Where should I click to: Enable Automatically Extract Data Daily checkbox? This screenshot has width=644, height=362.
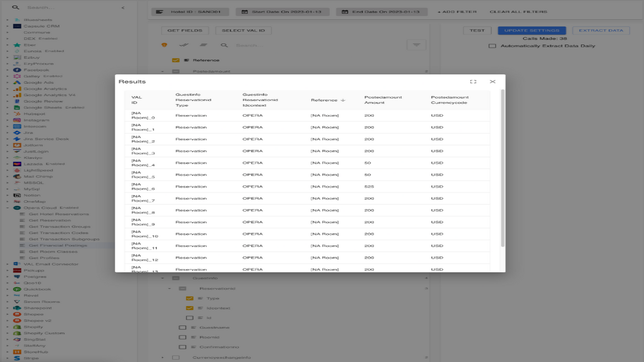click(x=493, y=46)
